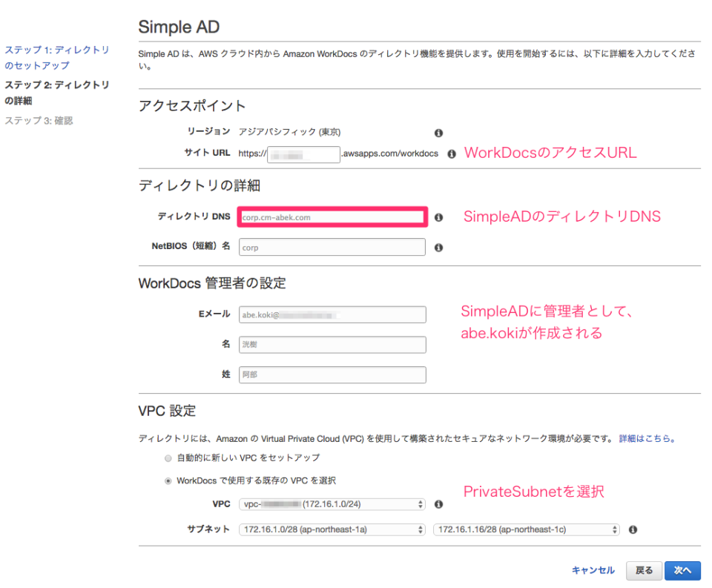Click info icon next to ディレクトリ DNS field

coord(438,217)
